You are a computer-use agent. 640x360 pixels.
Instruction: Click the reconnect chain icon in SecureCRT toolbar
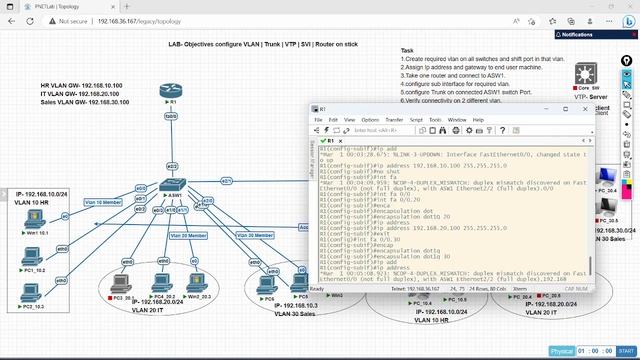pyautogui.click(x=346, y=130)
